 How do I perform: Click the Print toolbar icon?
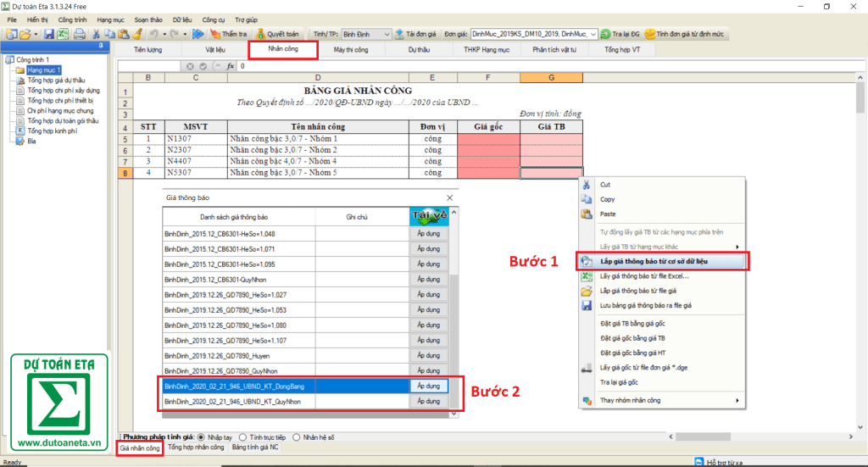[x=79, y=34]
